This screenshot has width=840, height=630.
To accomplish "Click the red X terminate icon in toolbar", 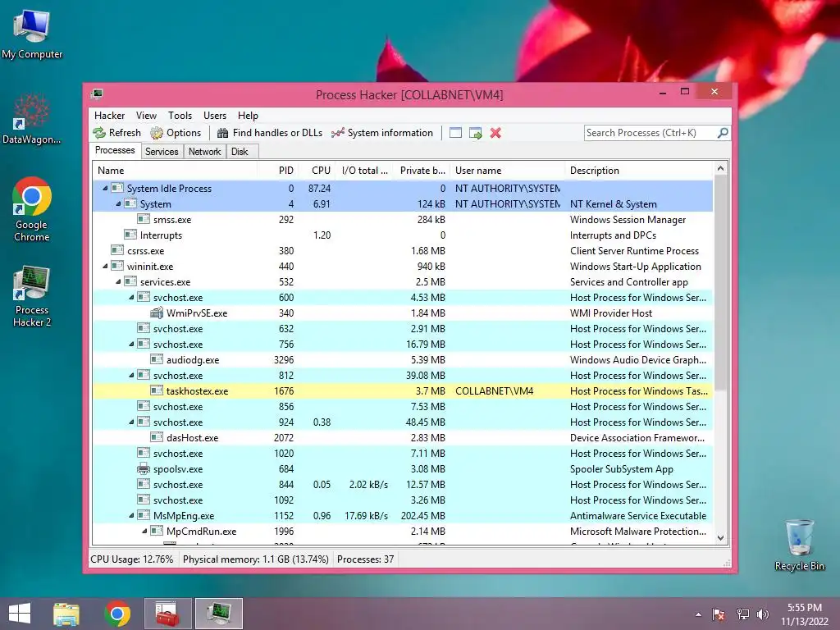I will point(495,133).
